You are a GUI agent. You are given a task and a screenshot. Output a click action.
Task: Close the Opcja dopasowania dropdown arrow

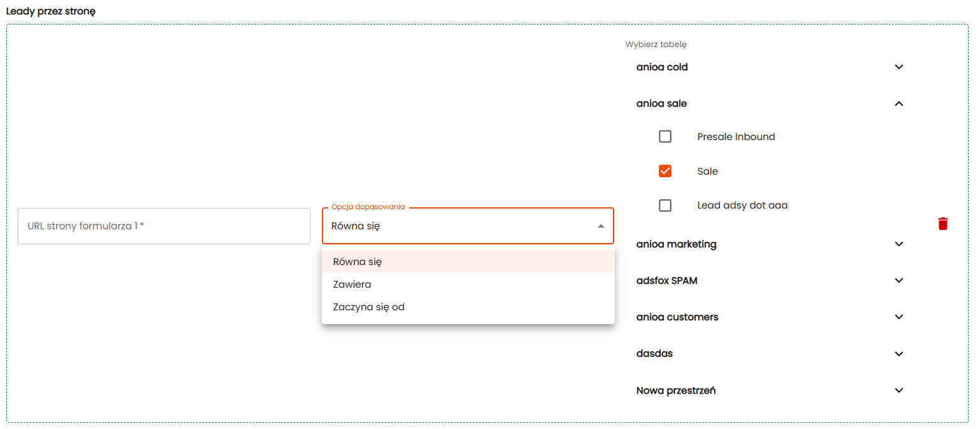pos(601,226)
